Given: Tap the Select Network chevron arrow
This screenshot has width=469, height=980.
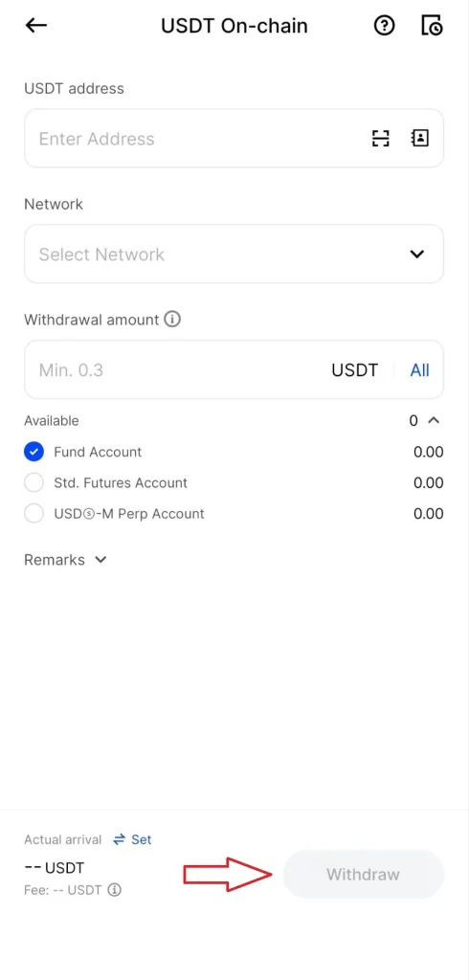Looking at the screenshot, I should coord(417,254).
